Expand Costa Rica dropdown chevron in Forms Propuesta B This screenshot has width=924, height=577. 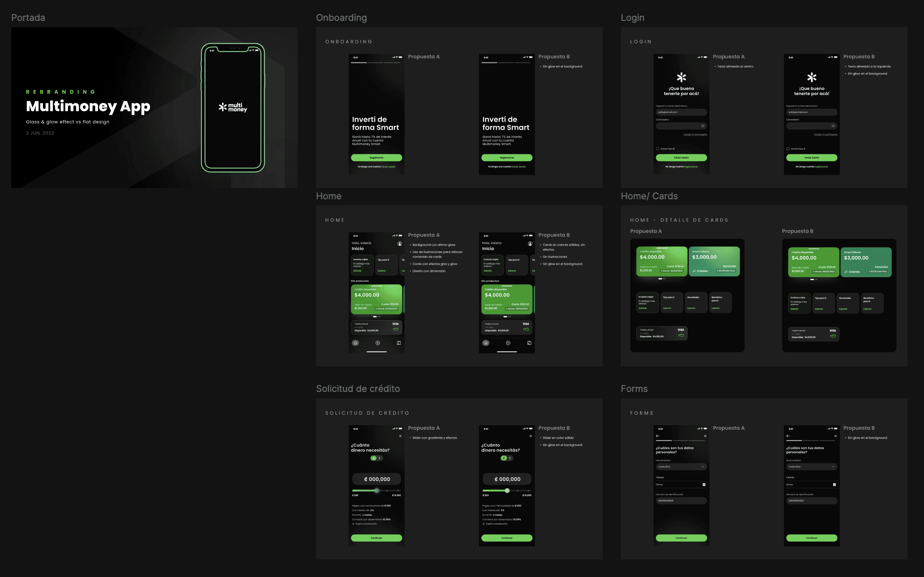(833, 467)
